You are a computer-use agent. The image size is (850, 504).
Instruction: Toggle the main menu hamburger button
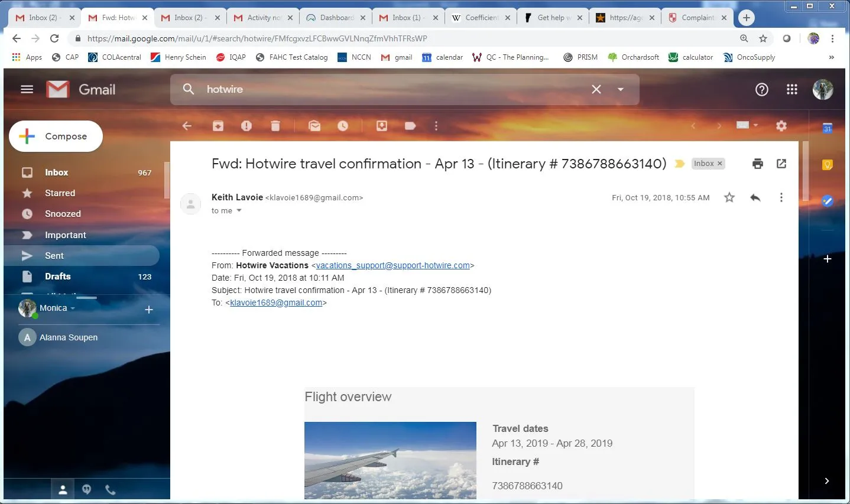[x=27, y=89]
